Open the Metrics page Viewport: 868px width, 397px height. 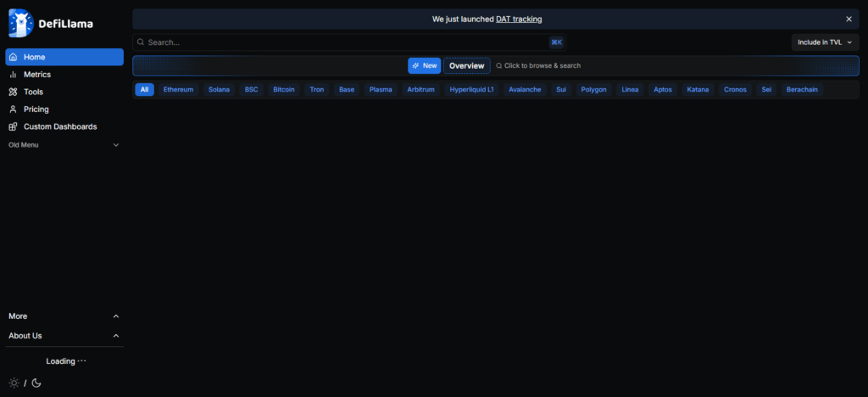pyautogui.click(x=64, y=74)
